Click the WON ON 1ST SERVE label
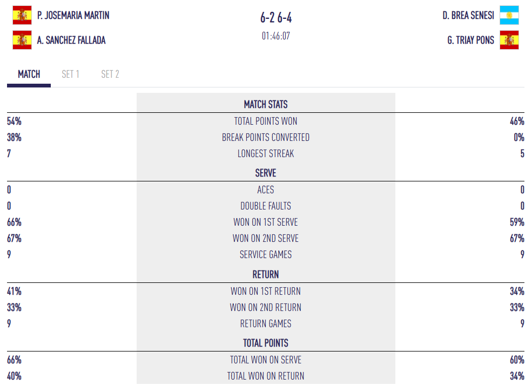This screenshot has width=532, height=392. click(x=266, y=222)
